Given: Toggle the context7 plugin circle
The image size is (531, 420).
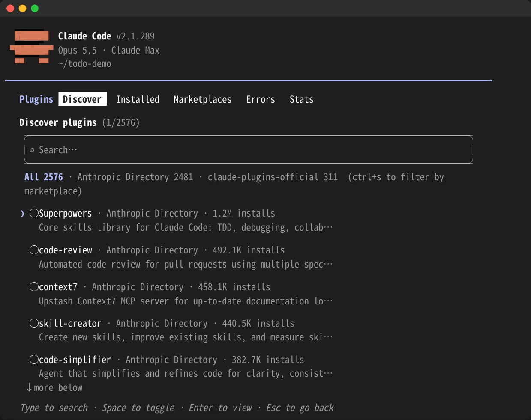Looking at the screenshot, I should click(x=34, y=287).
